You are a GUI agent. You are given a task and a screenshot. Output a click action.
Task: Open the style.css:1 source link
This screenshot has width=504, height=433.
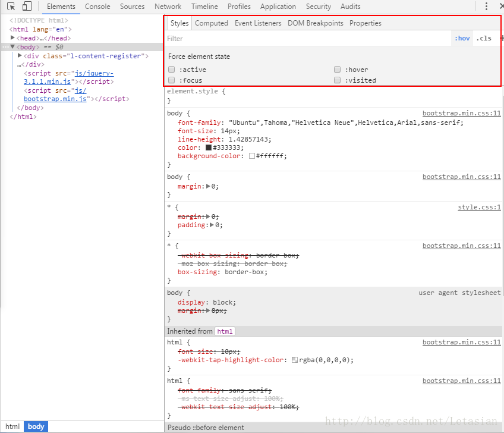(x=479, y=207)
